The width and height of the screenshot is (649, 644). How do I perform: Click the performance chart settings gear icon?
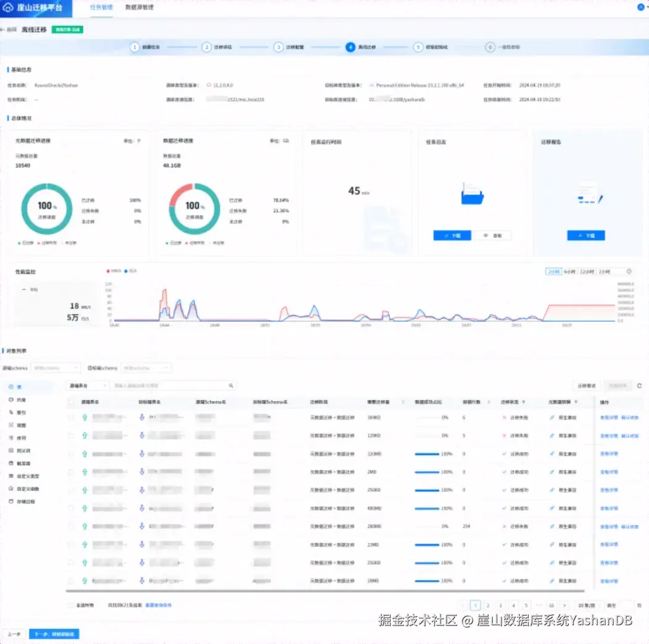(629, 271)
